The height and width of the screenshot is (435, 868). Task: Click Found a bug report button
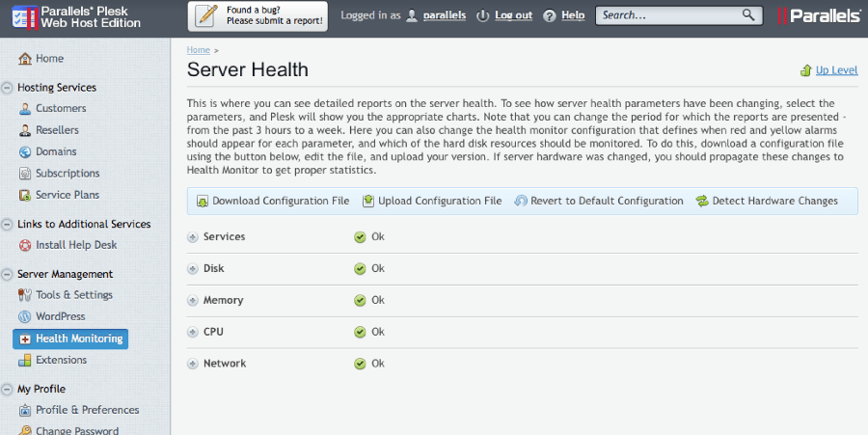point(258,15)
